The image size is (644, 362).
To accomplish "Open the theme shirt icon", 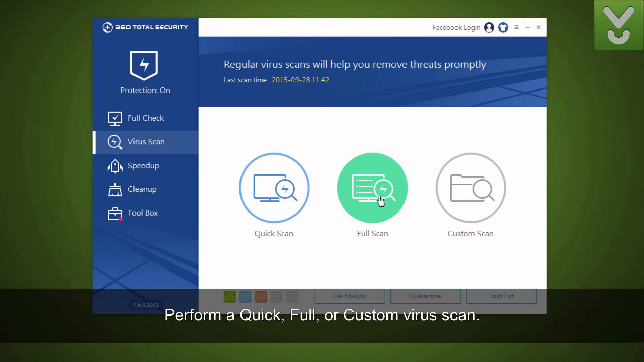I will tap(503, 27).
